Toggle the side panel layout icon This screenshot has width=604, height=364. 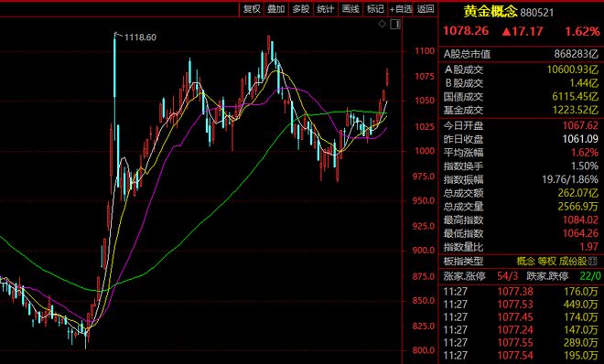click(x=395, y=25)
